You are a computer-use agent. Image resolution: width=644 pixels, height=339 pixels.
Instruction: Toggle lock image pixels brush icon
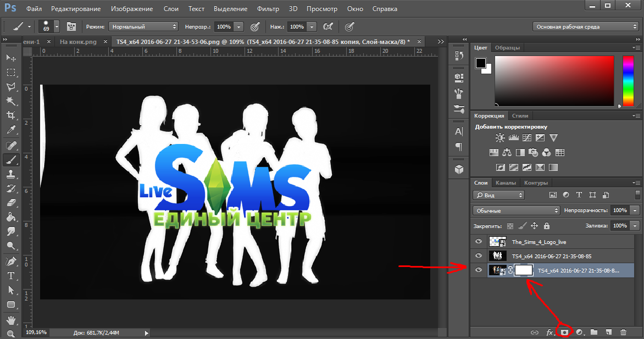(x=522, y=226)
